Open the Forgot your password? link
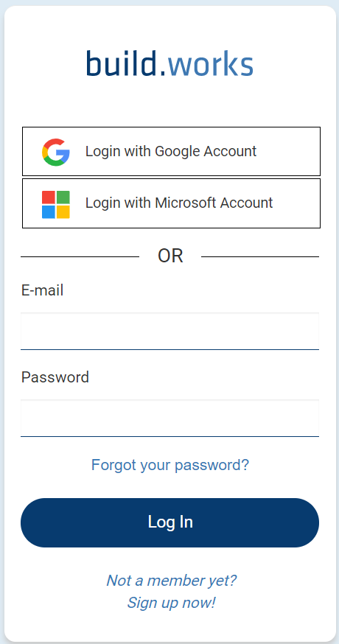Image resolution: width=339 pixels, height=644 pixels. (x=170, y=465)
